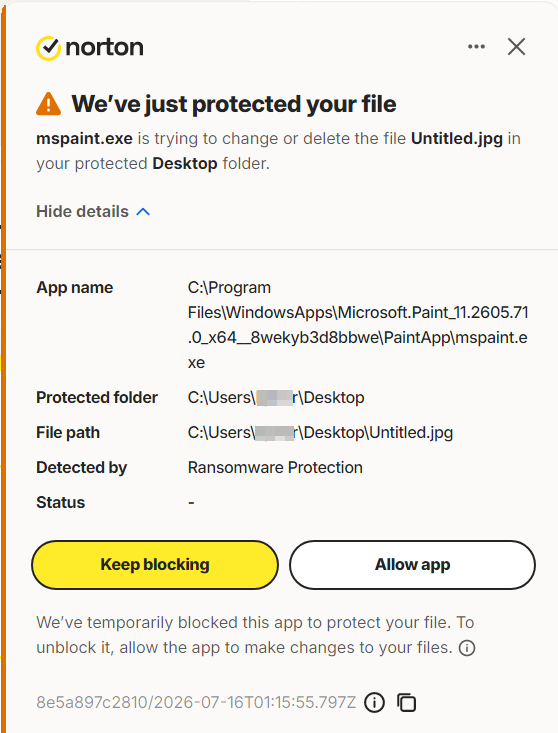Screen dimensions: 558x733
Task: Click bold 'mspaint.exe' in the alert message
Action: click(85, 138)
